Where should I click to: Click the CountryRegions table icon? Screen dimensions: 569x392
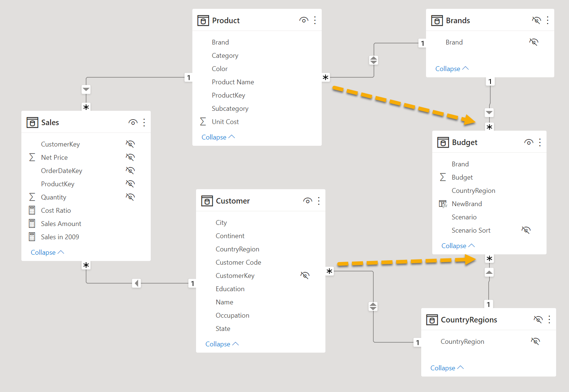coord(432,320)
